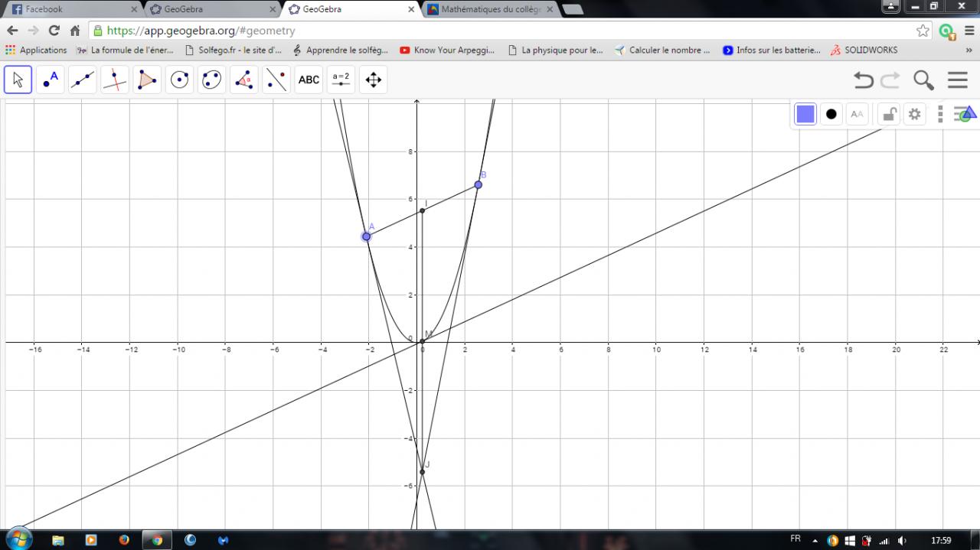The width and height of the screenshot is (980, 550).
Task: Open the Applications bookmark shortcut
Action: coord(36,50)
